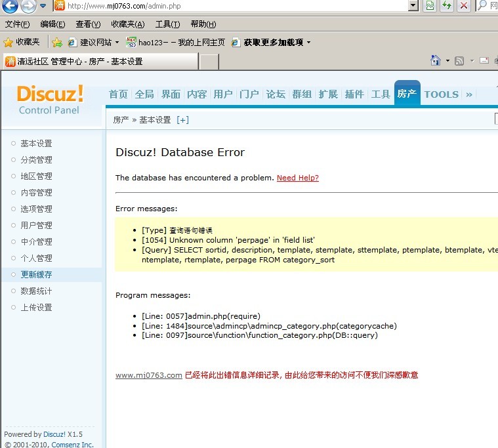
Task: Open the 工具 admin nav tab
Action: [x=381, y=94]
